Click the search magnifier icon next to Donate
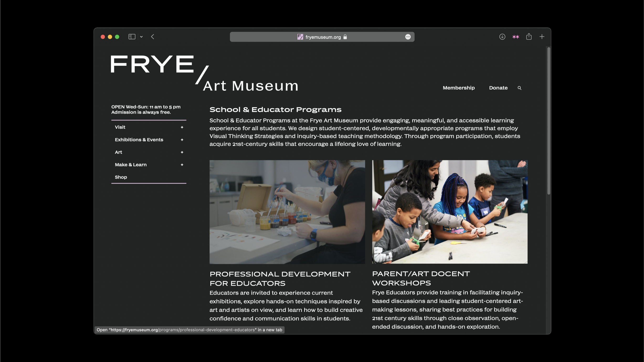644x362 pixels. [x=519, y=88]
